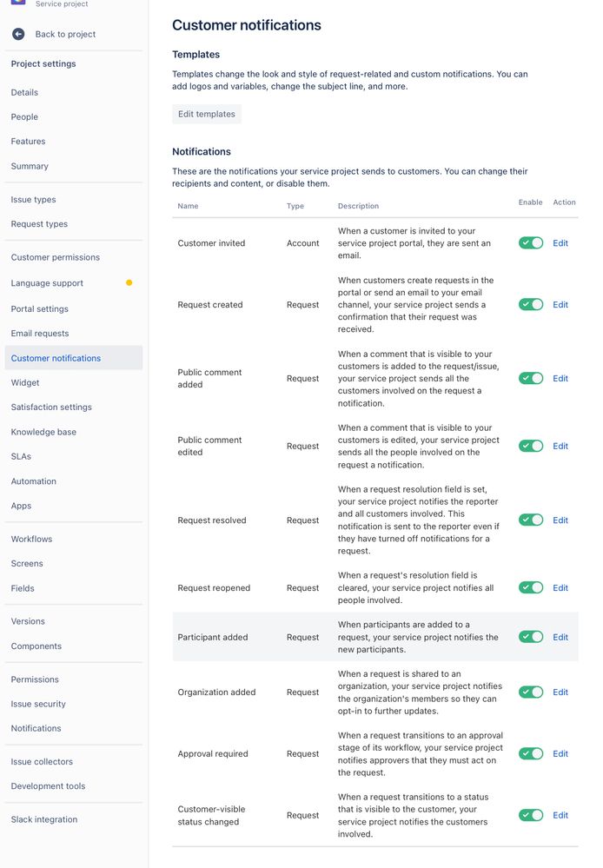Switch off the Request resolved notification
Image resolution: width=603 pixels, height=868 pixels.
coord(531,520)
